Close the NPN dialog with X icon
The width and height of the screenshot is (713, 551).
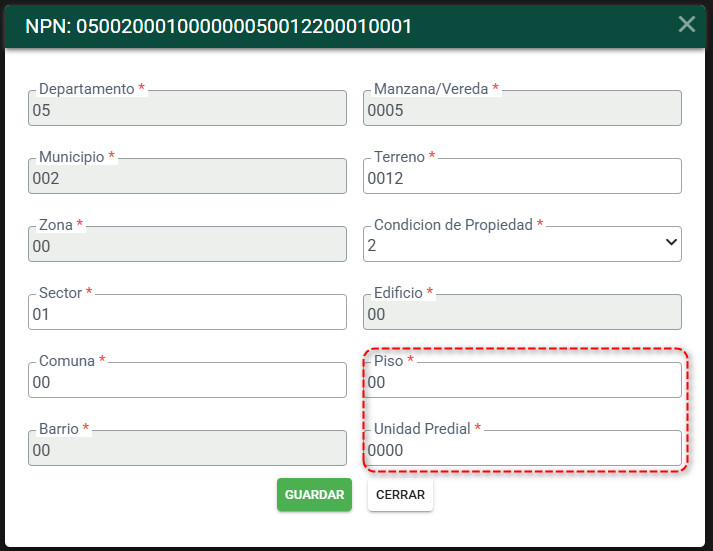pyautogui.click(x=687, y=24)
